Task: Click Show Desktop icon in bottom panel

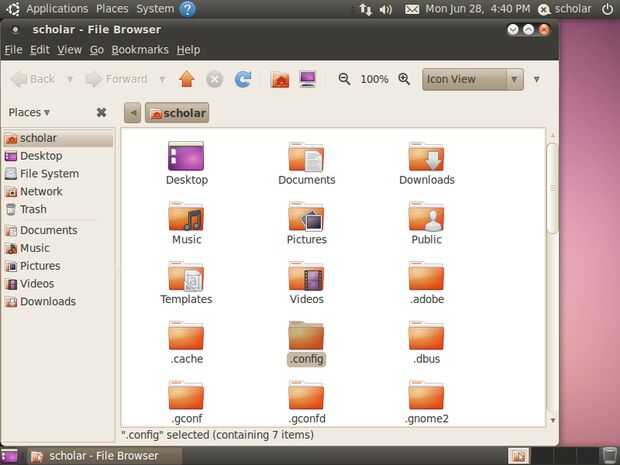Action: tap(9, 456)
